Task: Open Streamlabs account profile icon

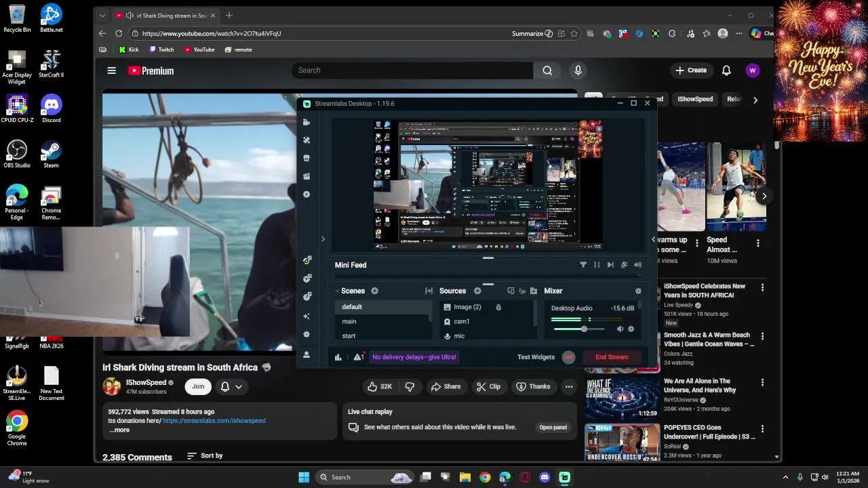Action: (307, 354)
